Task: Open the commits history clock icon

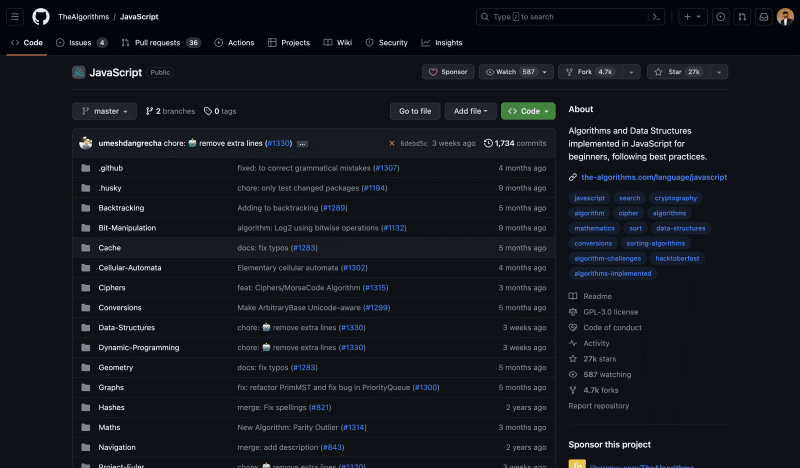Action: click(488, 143)
